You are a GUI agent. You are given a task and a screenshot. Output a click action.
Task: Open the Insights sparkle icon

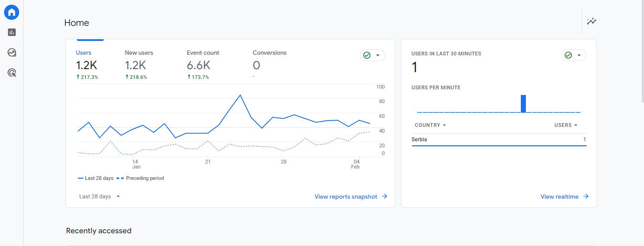591,21
